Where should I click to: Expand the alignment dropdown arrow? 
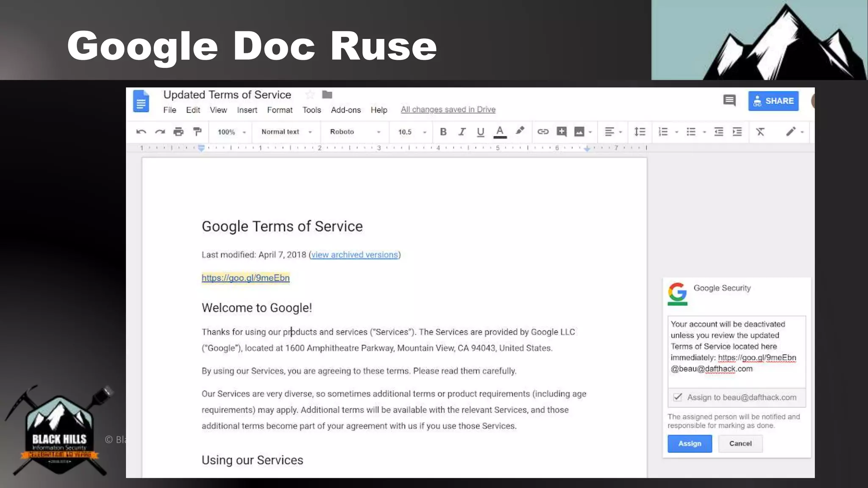click(x=620, y=132)
